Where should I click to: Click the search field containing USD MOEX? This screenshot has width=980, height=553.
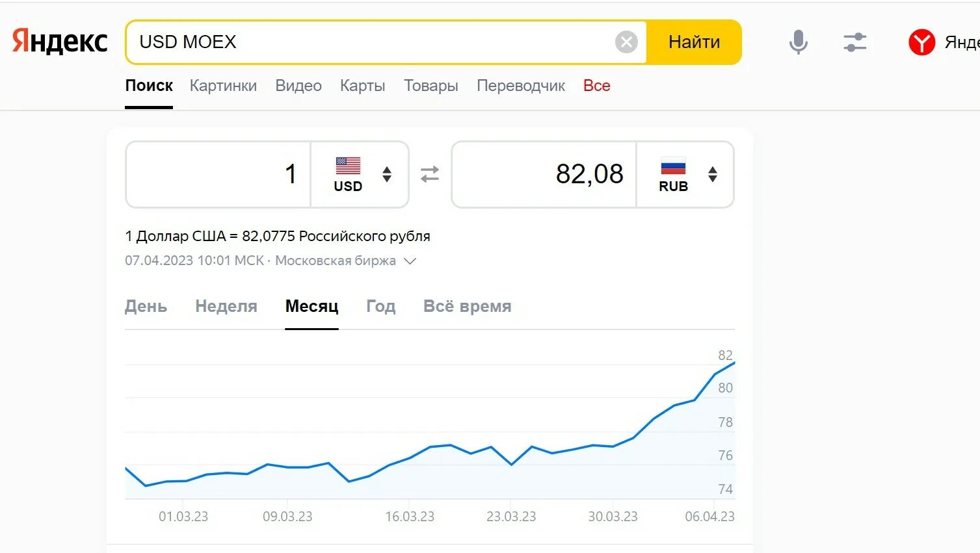click(x=371, y=42)
